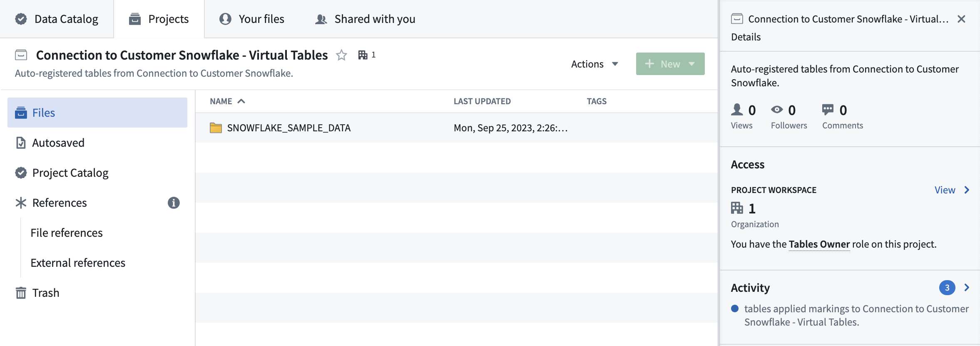Click the project icon left of the title
Viewport: 980px width, 346px height.
tap(21, 55)
